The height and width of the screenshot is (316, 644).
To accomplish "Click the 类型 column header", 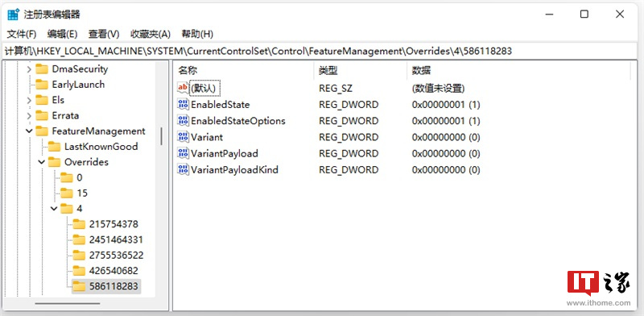I will pos(360,70).
